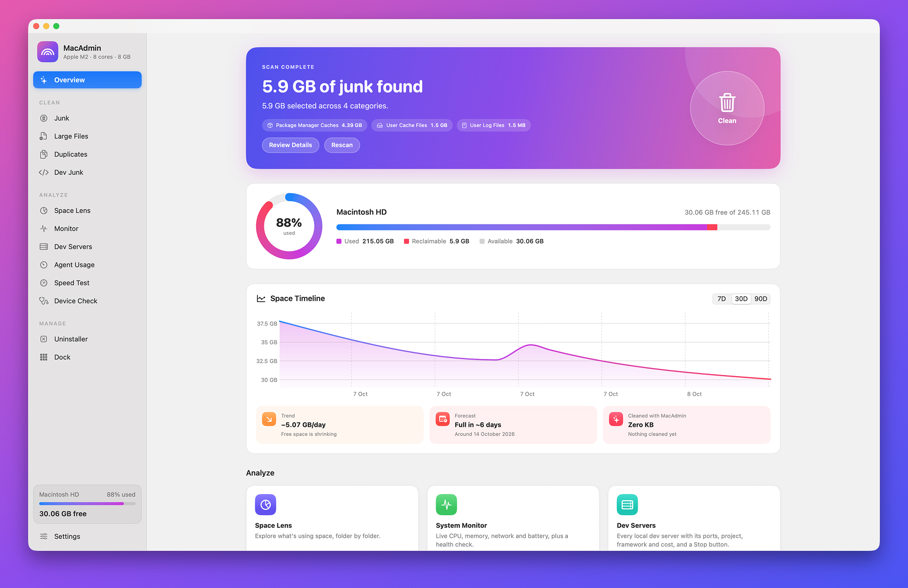
Task: Click the "Reclaimable 5.9 GB" legend entry
Action: (x=437, y=242)
